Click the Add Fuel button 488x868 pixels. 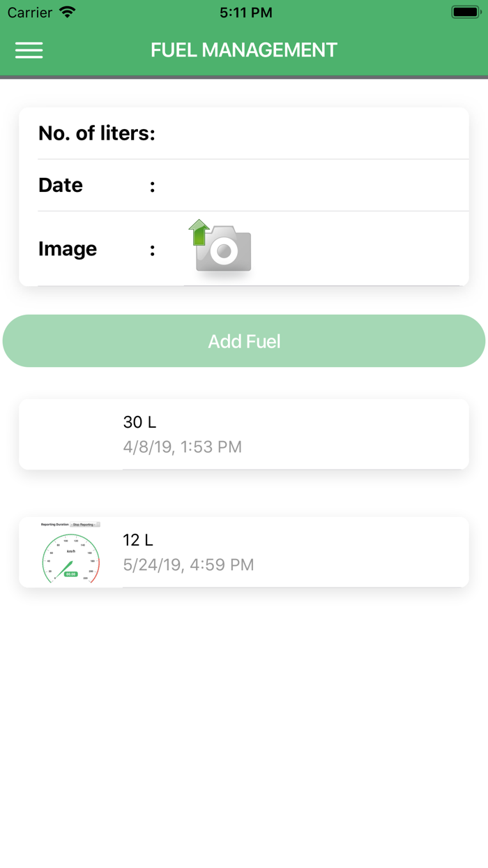(x=244, y=341)
